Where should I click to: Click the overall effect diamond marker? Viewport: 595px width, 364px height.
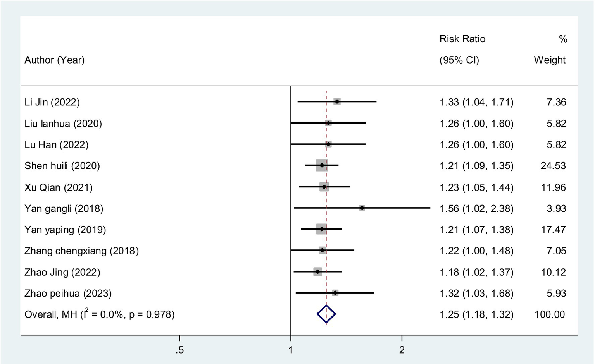[x=326, y=314]
